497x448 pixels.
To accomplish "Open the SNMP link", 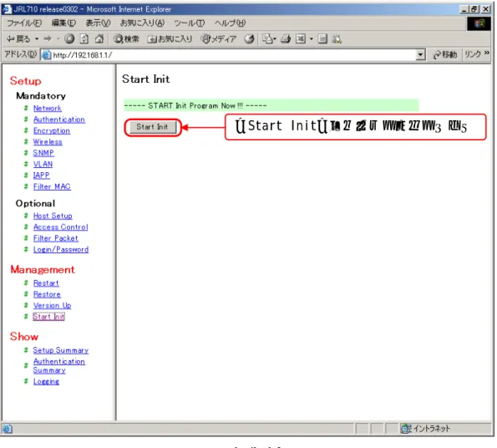I will click(43, 153).
